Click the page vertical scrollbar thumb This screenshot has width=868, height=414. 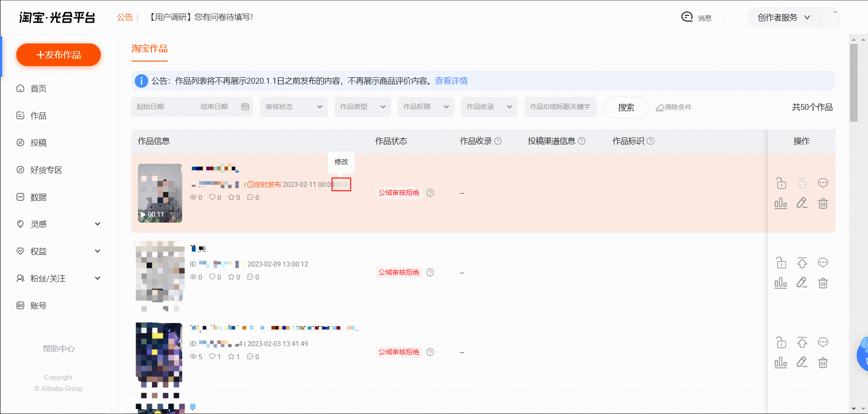pyautogui.click(x=854, y=83)
